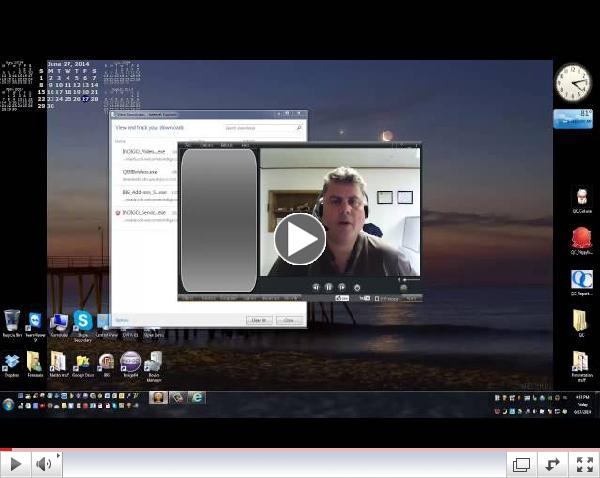Click the Internet Explorer taskbar icon

[197, 398]
